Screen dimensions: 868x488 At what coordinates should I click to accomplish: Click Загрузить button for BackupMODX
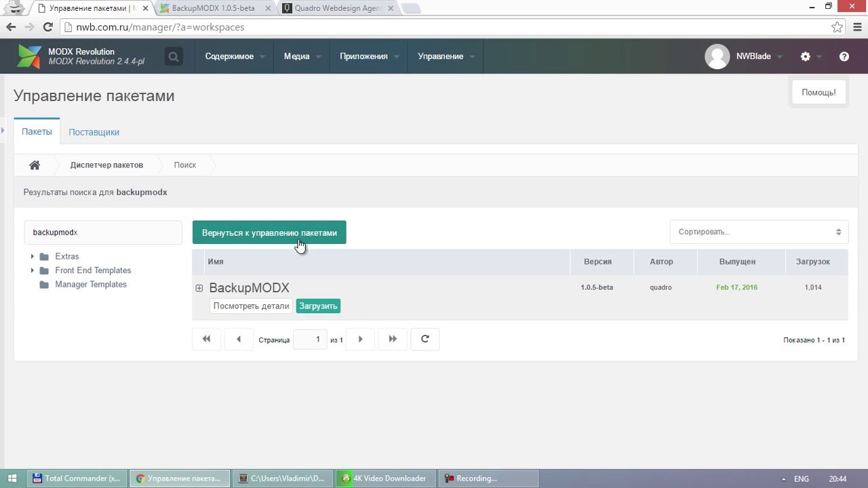click(318, 306)
